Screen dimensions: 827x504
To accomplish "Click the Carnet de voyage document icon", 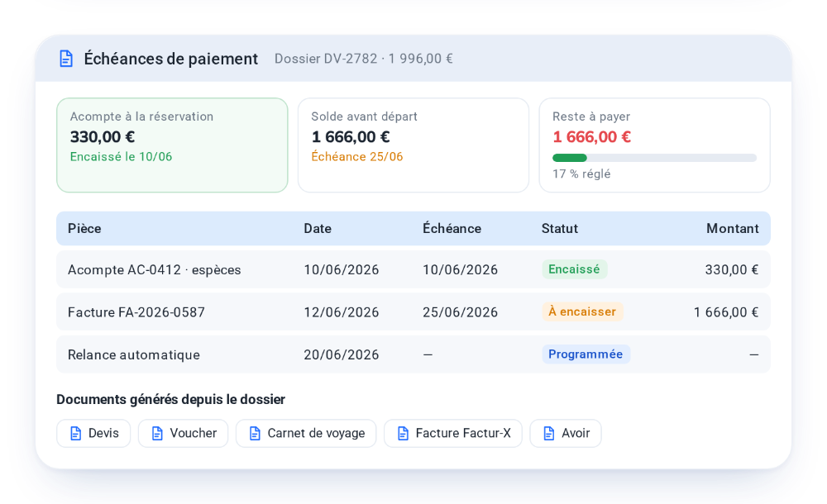I will click(255, 433).
